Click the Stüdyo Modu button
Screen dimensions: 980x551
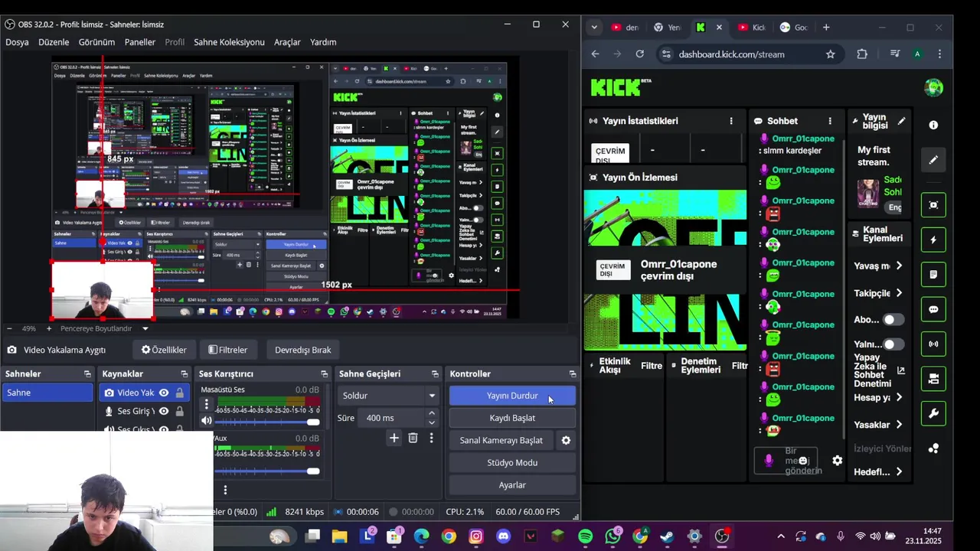click(512, 462)
